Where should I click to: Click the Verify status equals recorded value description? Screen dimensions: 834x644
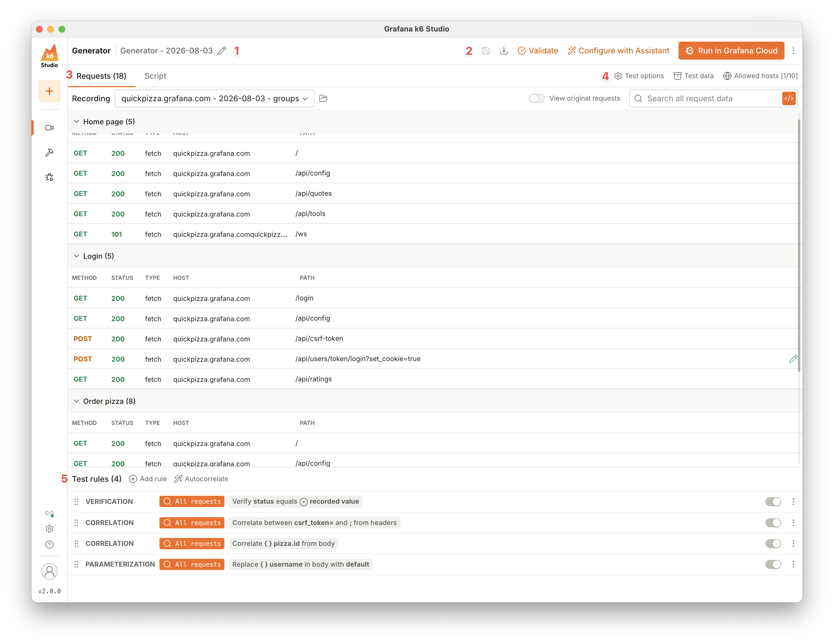point(296,501)
